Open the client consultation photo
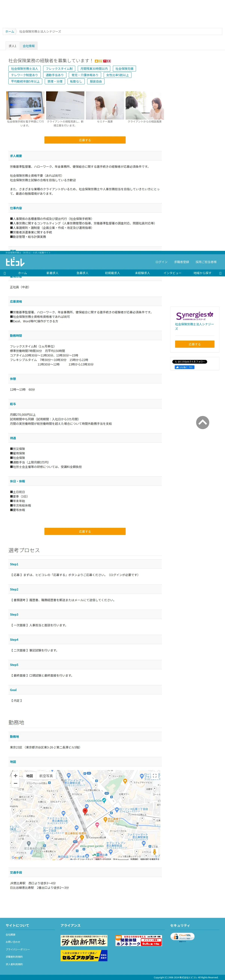225x980 pixels. [145, 105]
